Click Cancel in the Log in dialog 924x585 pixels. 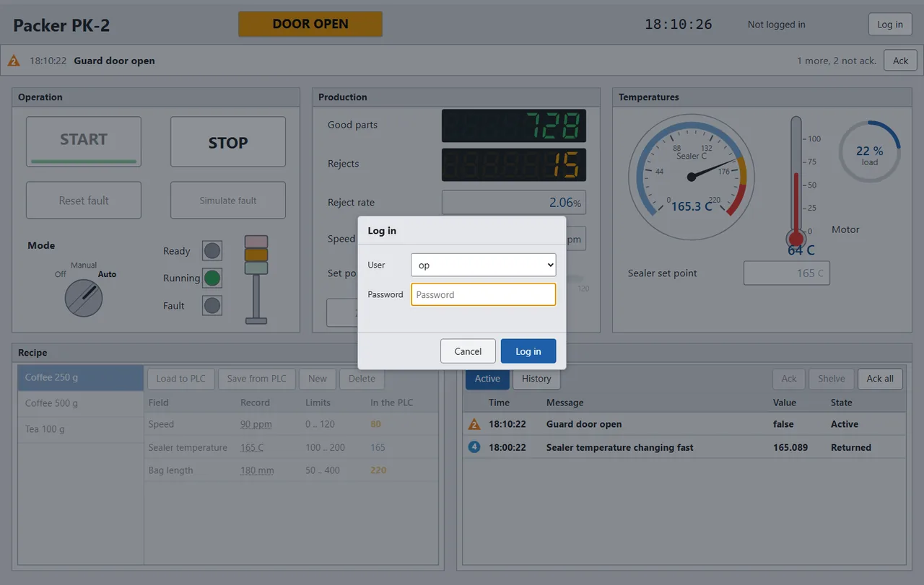[x=468, y=351]
